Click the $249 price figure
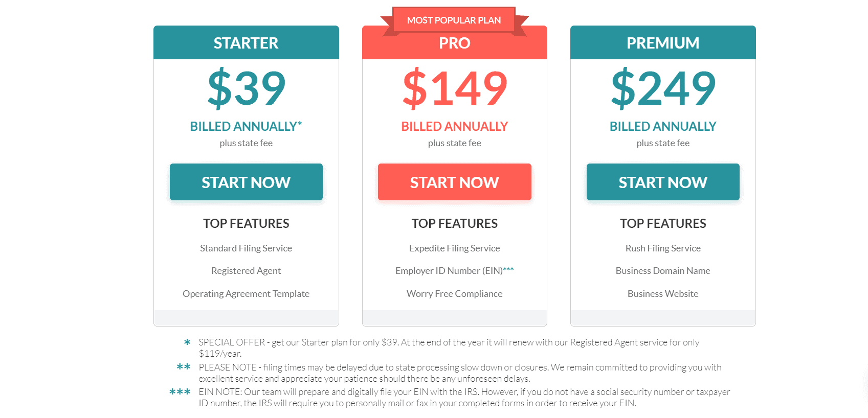 [663, 88]
